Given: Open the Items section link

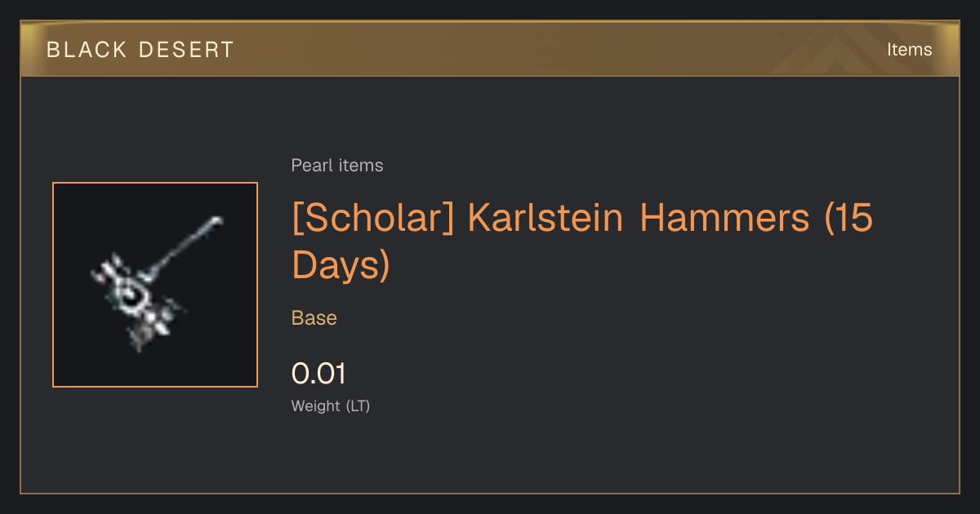Looking at the screenshot, I should pyautogui.click(x=909, y=49).
